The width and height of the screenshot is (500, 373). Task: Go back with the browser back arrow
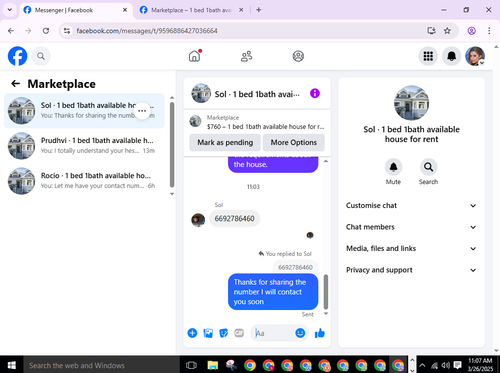coord(11,31)
